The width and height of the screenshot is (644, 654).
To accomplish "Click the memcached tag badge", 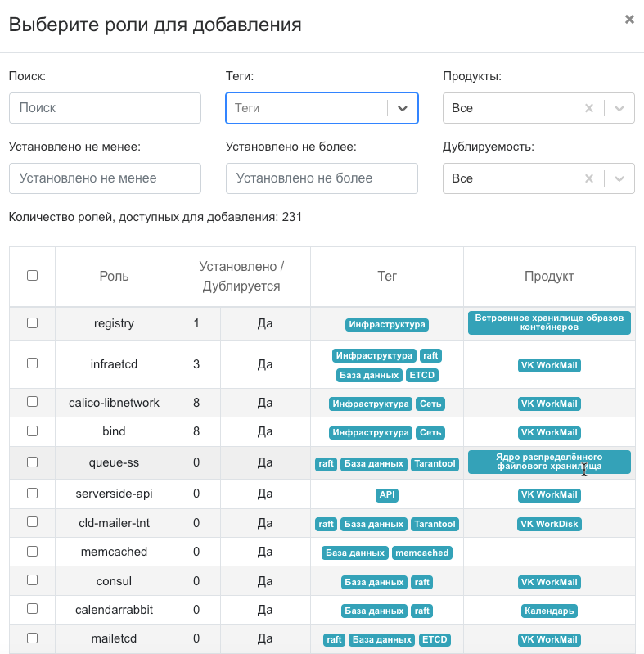I will [421, 553].
